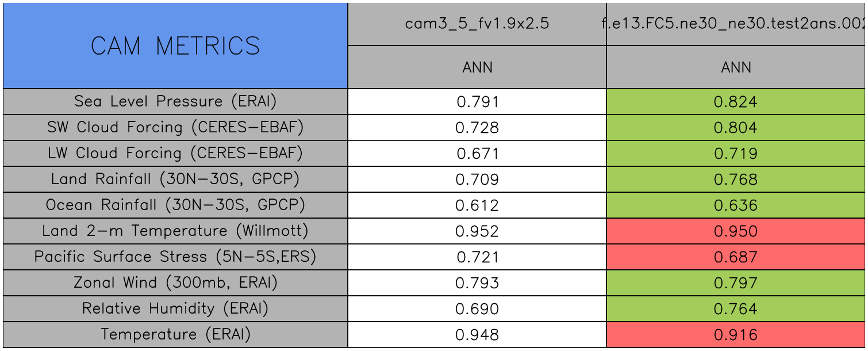Viewport: 868px width, 351px height.
Task: Select the red cell with value 0.950
Action: click(x=736, y=231)
